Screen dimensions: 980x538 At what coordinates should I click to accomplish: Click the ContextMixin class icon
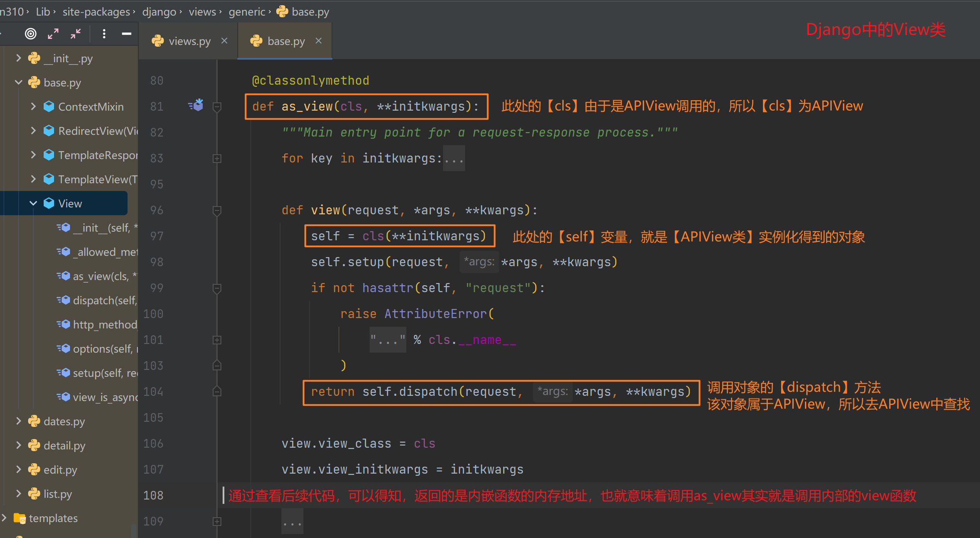49,106
